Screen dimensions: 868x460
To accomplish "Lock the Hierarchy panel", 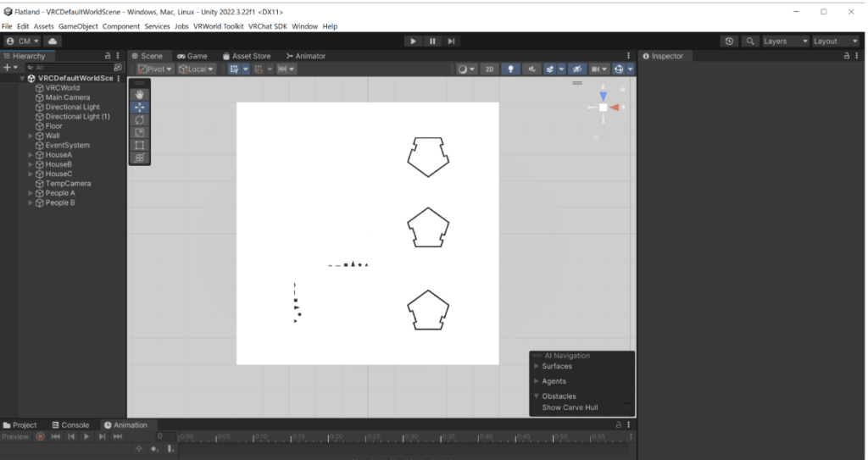I will click(108, 56).
